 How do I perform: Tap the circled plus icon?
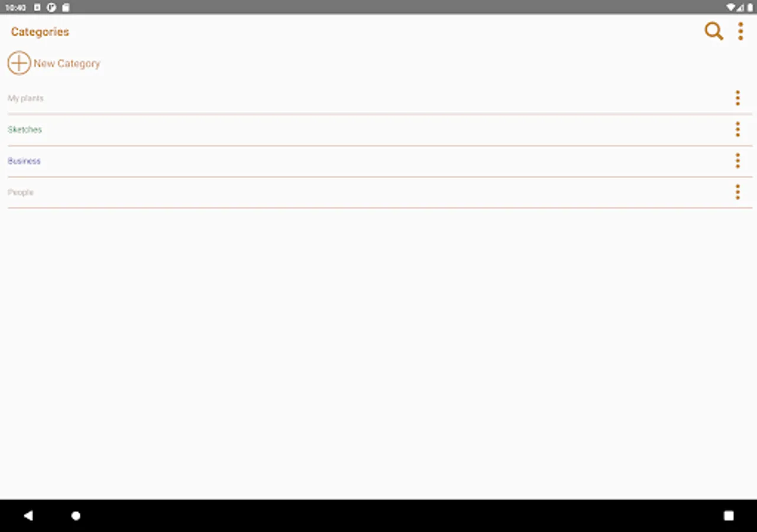(x=19, y=63)
